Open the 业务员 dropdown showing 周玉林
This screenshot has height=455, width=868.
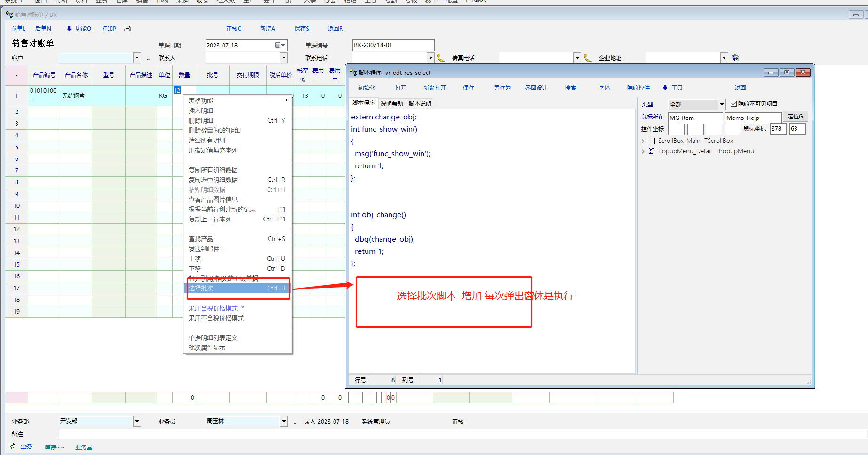(x=284, y=421)
